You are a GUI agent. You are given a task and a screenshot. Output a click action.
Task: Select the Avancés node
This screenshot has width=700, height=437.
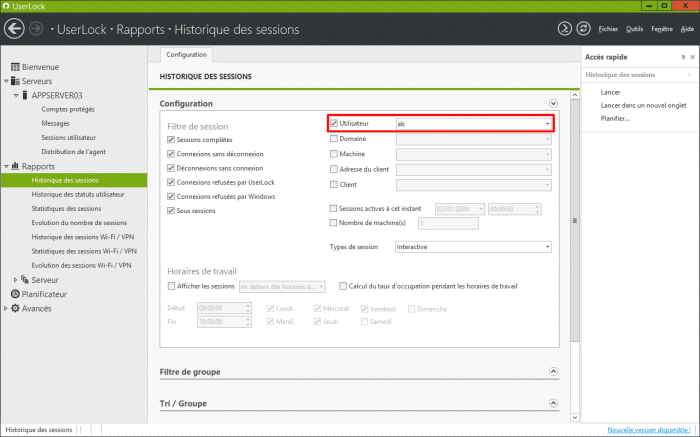click(37, 308)
